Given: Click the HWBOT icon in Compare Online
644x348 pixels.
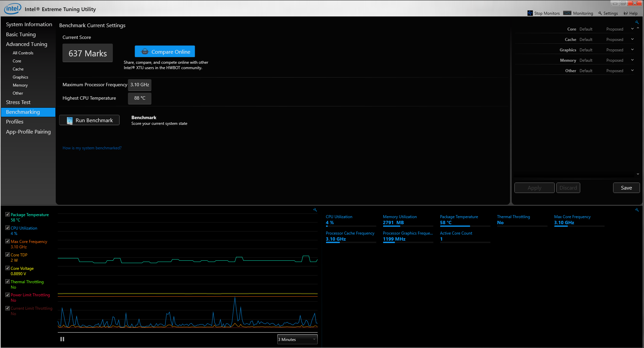Looking at the screenshot, I should click(145, 52).
